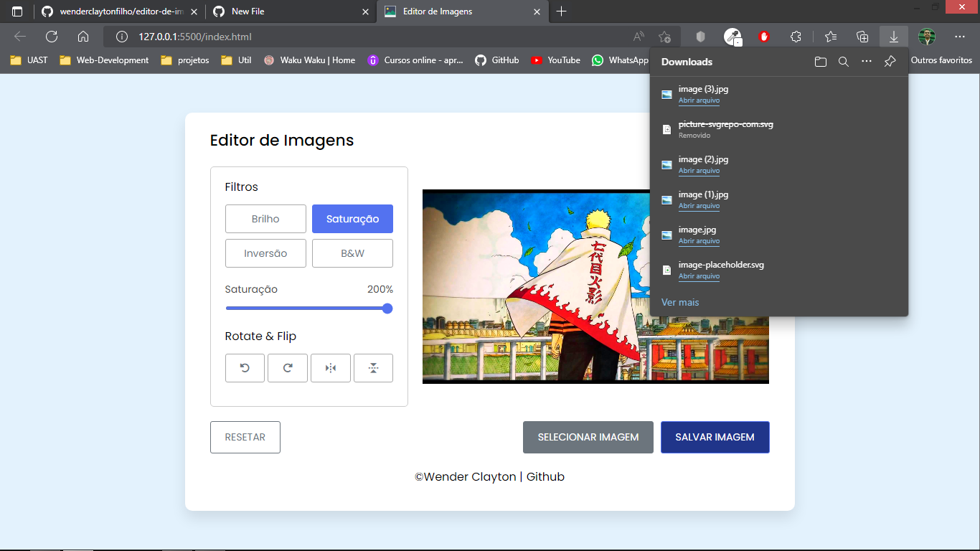Enable the Inversão filter

pos(265,253)
